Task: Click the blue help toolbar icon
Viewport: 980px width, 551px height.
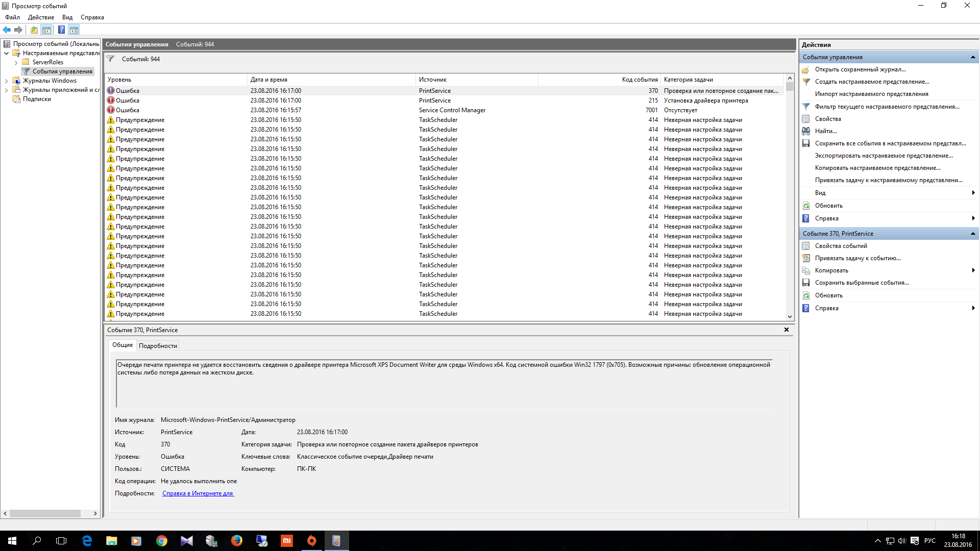Action: 61,30
